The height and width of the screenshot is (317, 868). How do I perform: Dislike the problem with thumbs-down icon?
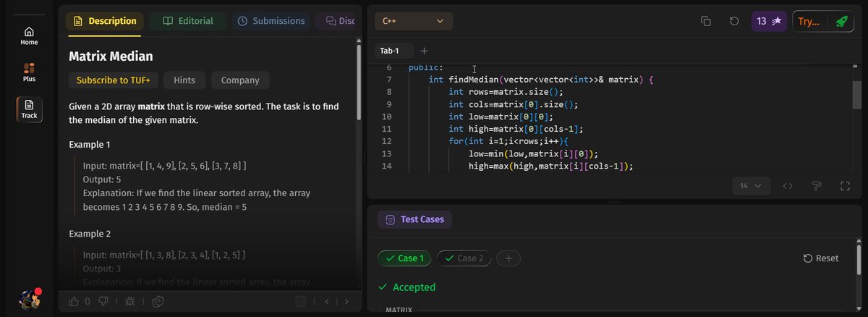pyautogui.click(x=103, y=301)
